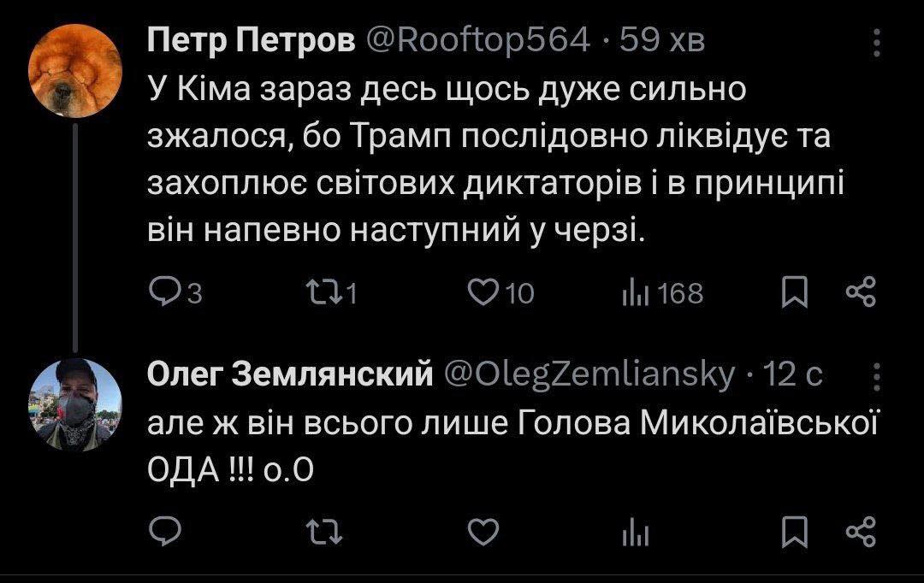Reply to Олег Землянский's tweet

162,533
